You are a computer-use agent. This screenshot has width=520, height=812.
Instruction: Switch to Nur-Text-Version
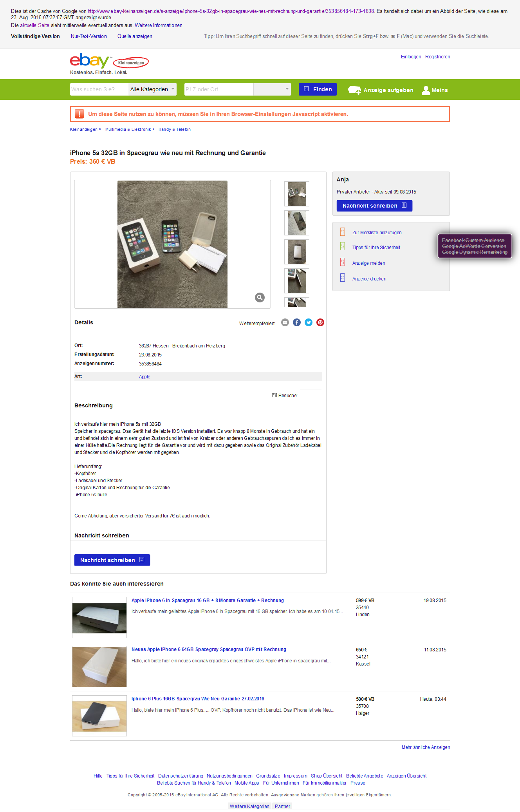[x=89, y=36]
